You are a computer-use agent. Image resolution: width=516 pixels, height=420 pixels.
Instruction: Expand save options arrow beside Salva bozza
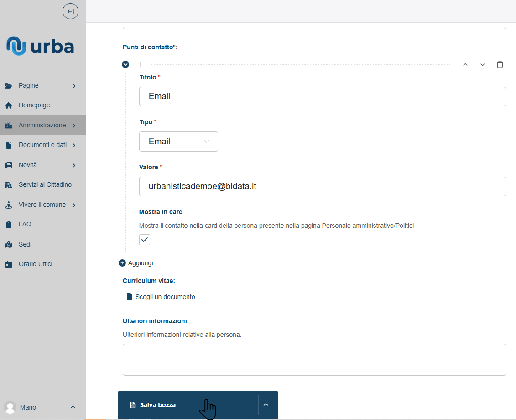[266, 404]
